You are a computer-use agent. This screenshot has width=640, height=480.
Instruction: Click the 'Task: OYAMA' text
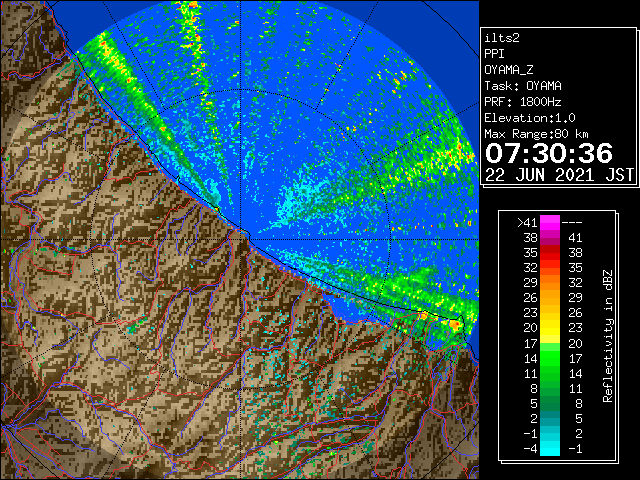(523, 86)
